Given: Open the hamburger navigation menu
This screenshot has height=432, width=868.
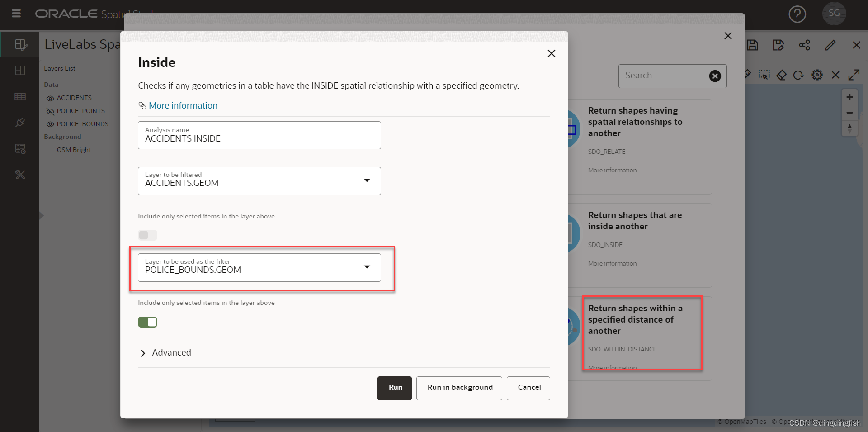Looking at the screenshot, I should click(16, 14).
